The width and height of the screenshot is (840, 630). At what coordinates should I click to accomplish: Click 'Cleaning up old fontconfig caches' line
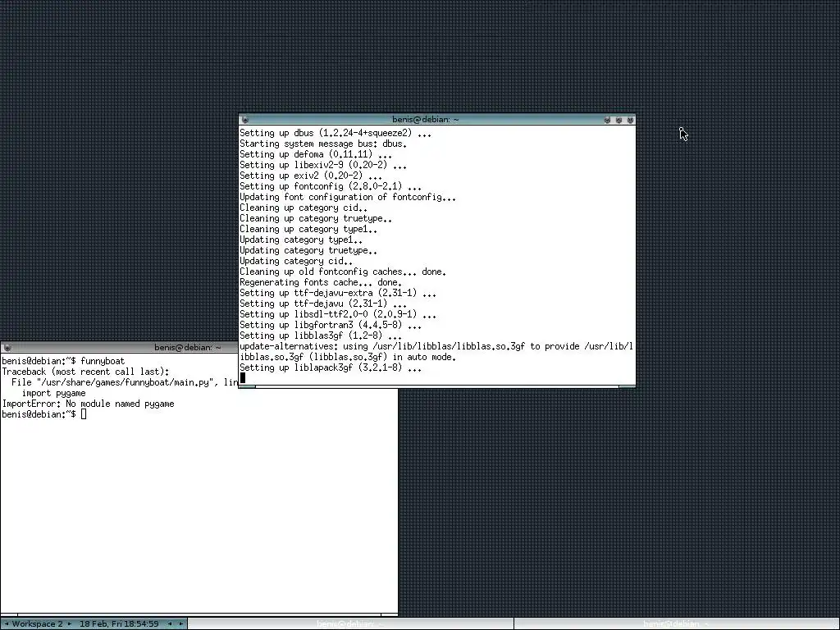coord(343,272)
